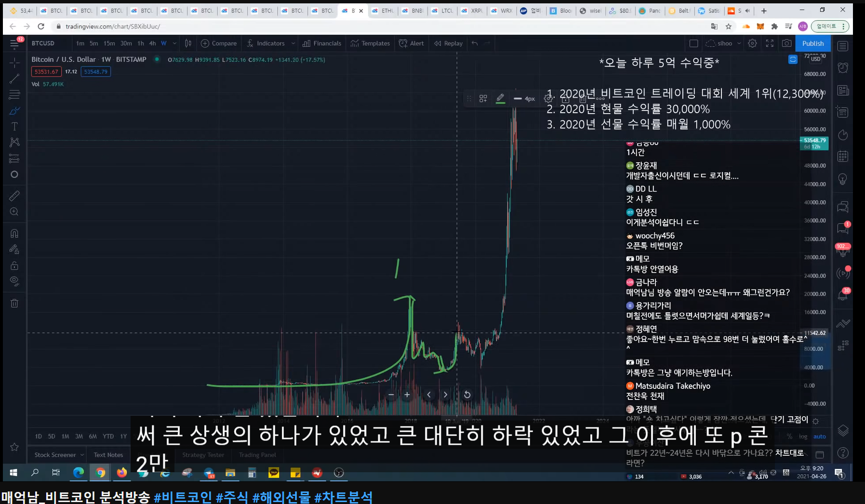Viewport: 865px width, 504px height.
Task: Open drawing templates icon in floating toolbar
Action: (483, 98)
